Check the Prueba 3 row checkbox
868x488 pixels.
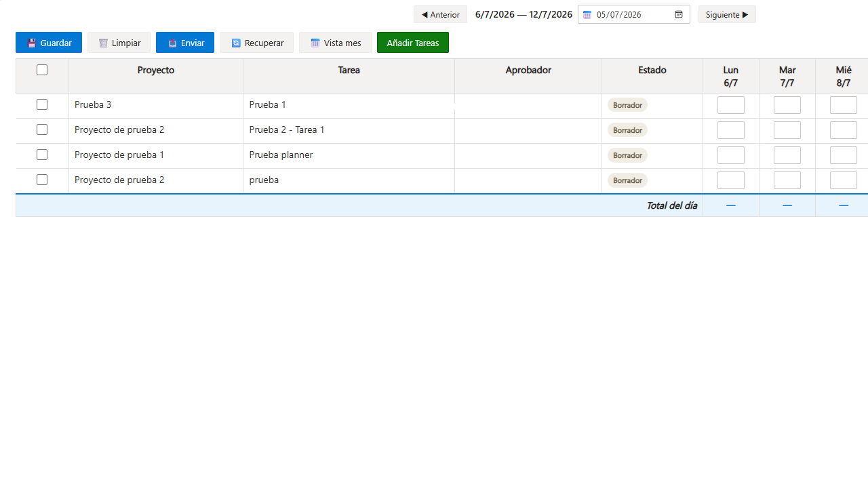point(42,104)
